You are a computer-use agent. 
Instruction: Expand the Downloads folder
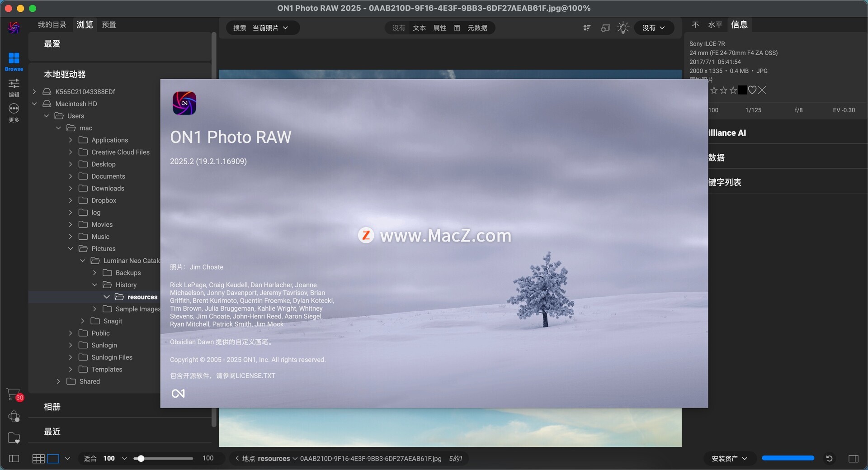point(71,188)
